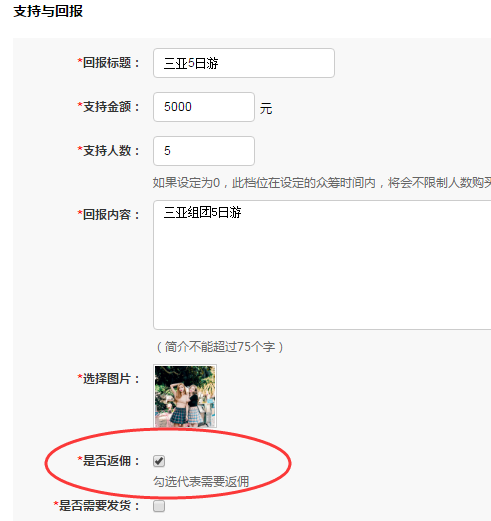This screenshot has width=491, height=521.
Task: Enable the 是否需要发货 checkbox
Action: click(159, 506)
